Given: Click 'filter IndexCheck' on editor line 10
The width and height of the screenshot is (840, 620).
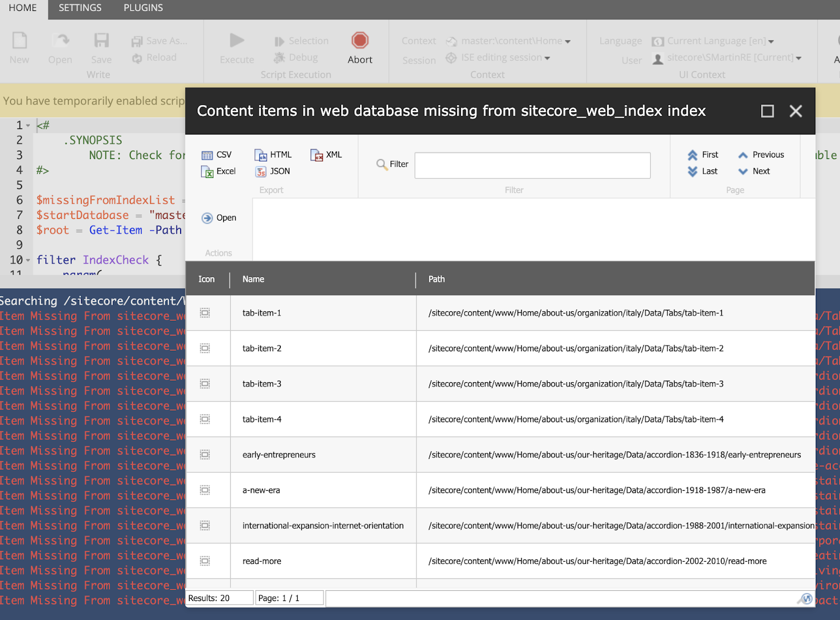Looking at the screenshot, I should [x=92, y=260].
